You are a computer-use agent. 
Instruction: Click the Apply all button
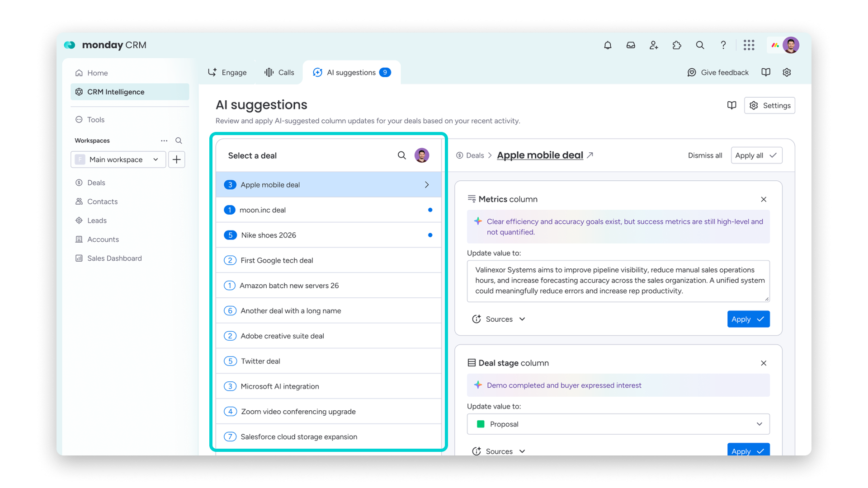pyautogui.click(x=756, y=155)
